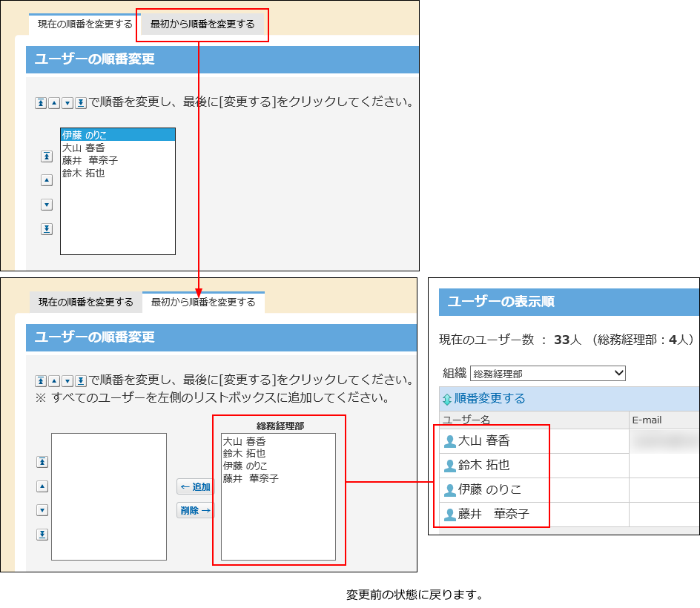Click 藤井 華奈子 name in user table
Screen dimensions: 700x608
[493, 514]
